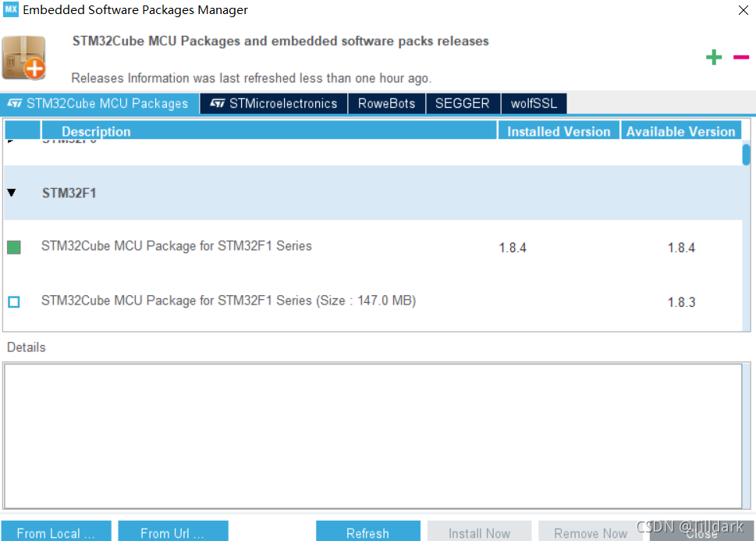
Task: Select the STM32Cube MCU Packages tab
Action: tap(99, 104)
